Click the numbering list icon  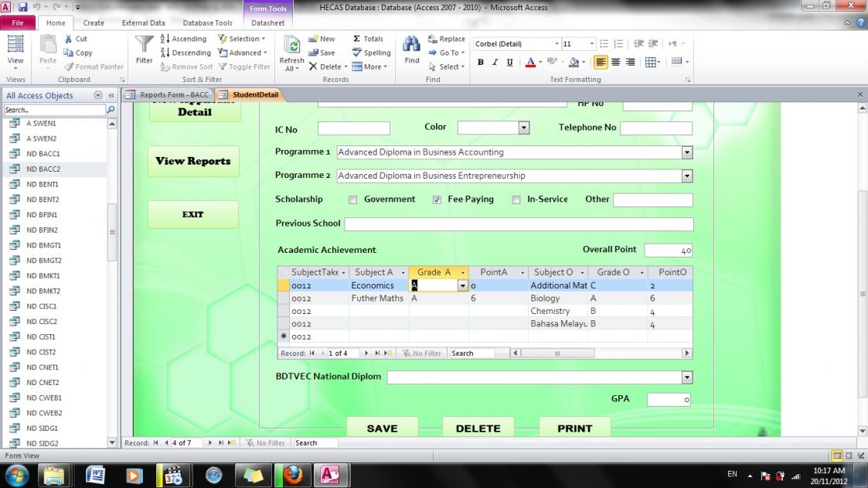(618, 44)
